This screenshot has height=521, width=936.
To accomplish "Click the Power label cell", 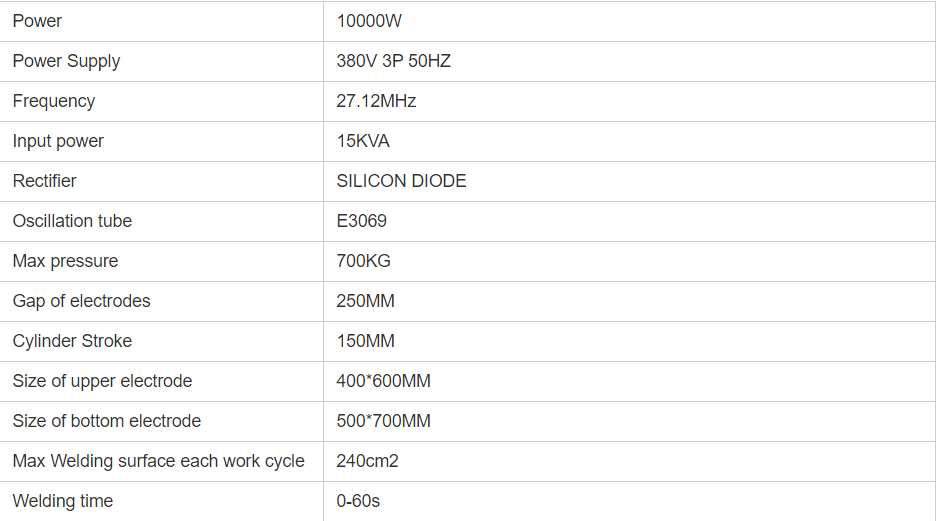I will pos(37,21).
